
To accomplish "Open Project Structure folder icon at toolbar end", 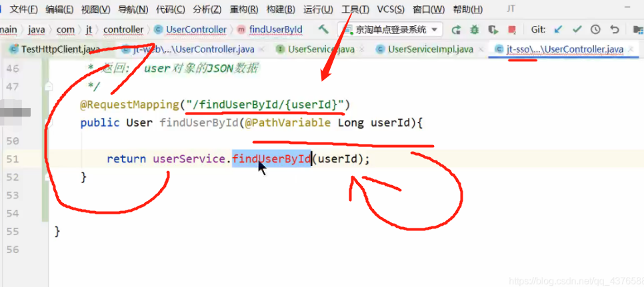I will pyautogui.click(x=638, y=29).
